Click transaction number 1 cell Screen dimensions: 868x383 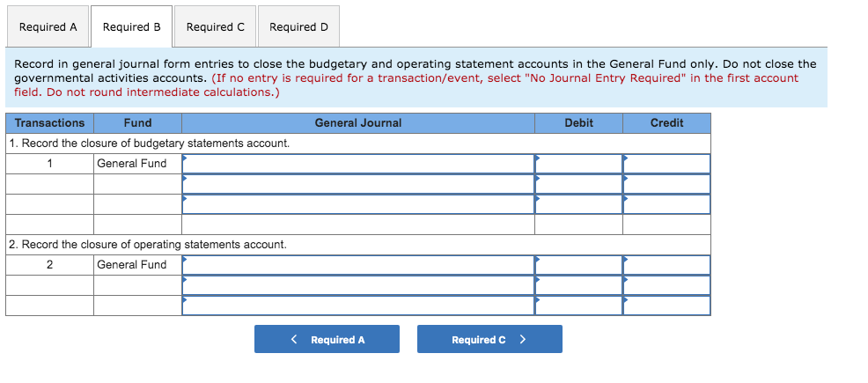(x=50, y=164)
